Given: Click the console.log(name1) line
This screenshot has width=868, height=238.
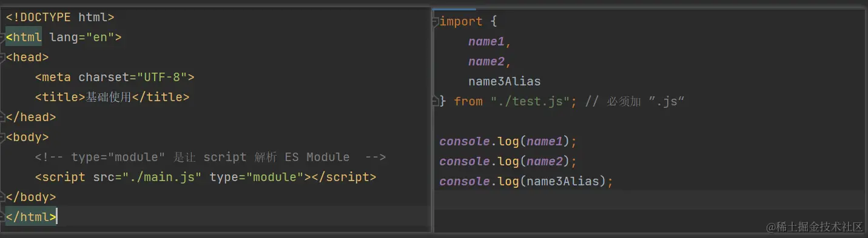Looking at the screenshot, I should coord(508,142).
